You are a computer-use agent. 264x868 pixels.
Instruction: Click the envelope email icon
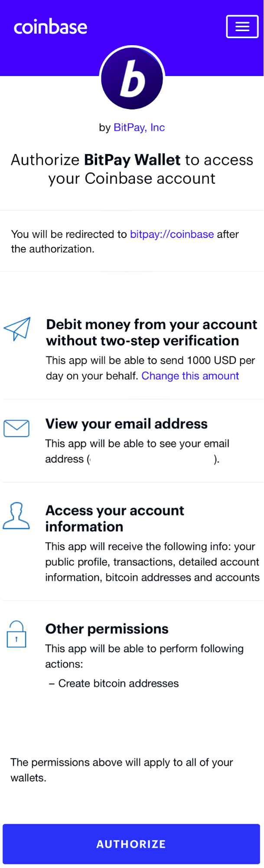click(x=16, y=428)
